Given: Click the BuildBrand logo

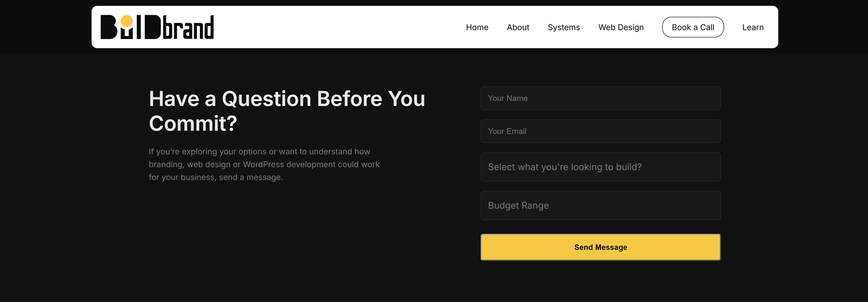Looking at the screenshot, I should click(157, 27).
